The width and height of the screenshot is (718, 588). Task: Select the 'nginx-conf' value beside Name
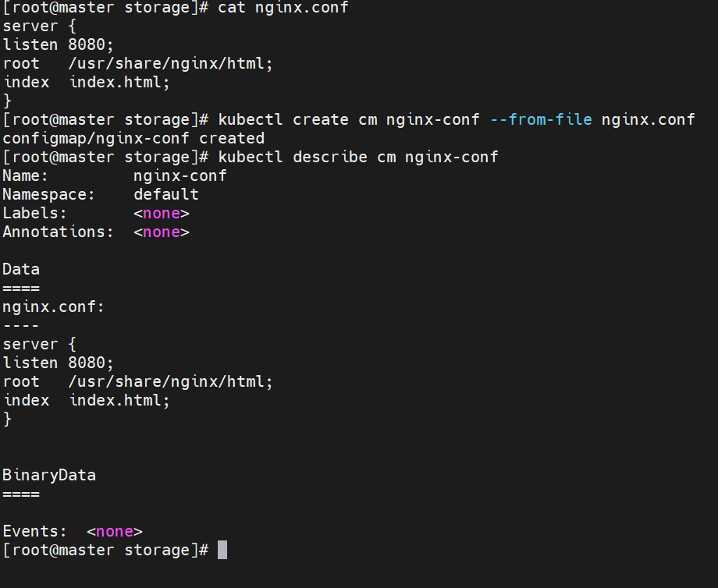180,176
